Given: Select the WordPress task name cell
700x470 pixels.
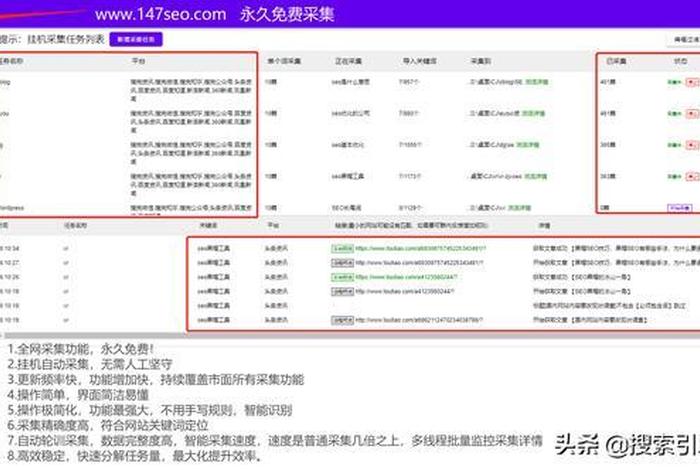Looking at the screenshot, I should click(12, 208).
